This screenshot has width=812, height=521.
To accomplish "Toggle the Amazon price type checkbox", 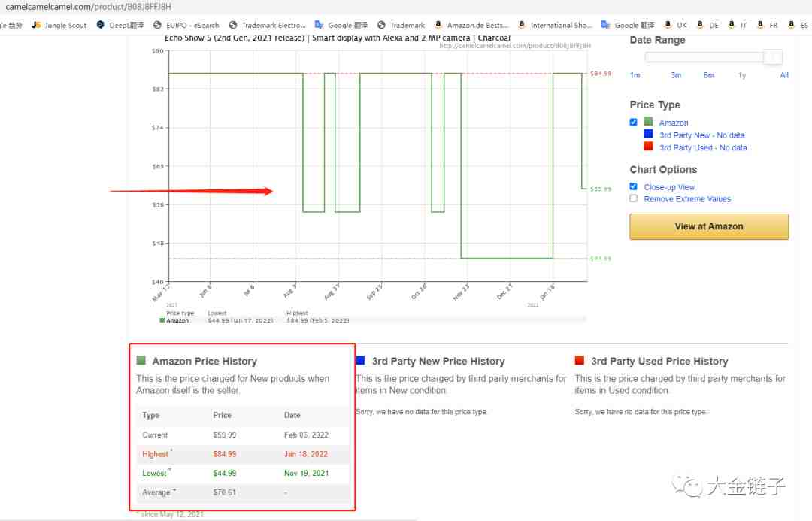I will (x=633, y=123).
